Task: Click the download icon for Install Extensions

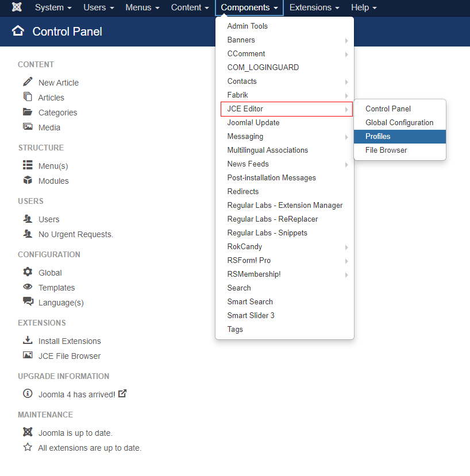Action: (x=28, y=340)
